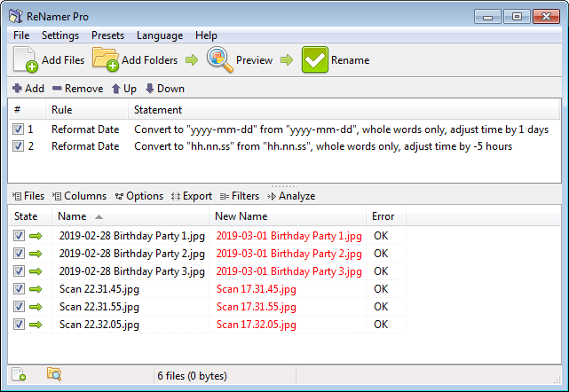Click the State column header
Screen dimensions: 569x392
click(30, 216)
